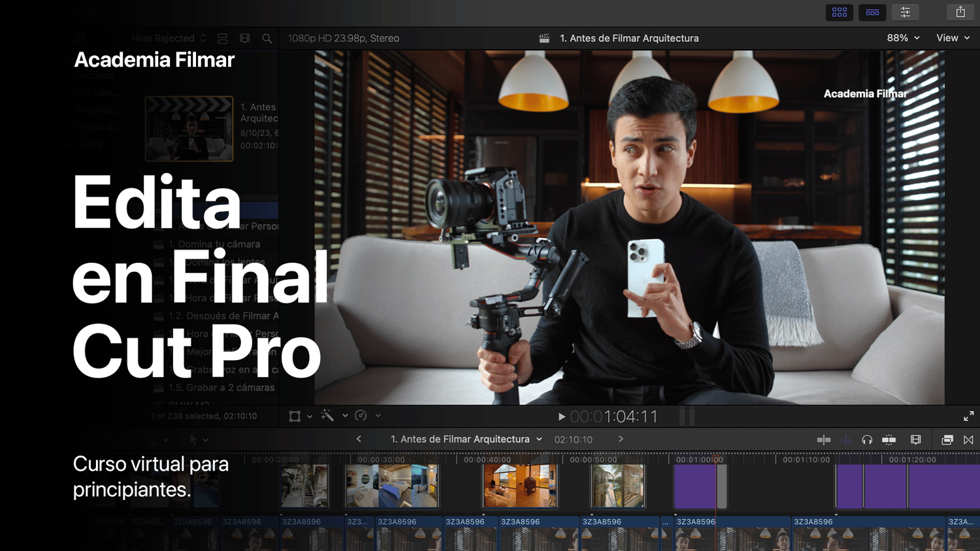Open clip appearance filmstrip icon
This screenshot has width=980, height=551.
click(x=916, y=440)
